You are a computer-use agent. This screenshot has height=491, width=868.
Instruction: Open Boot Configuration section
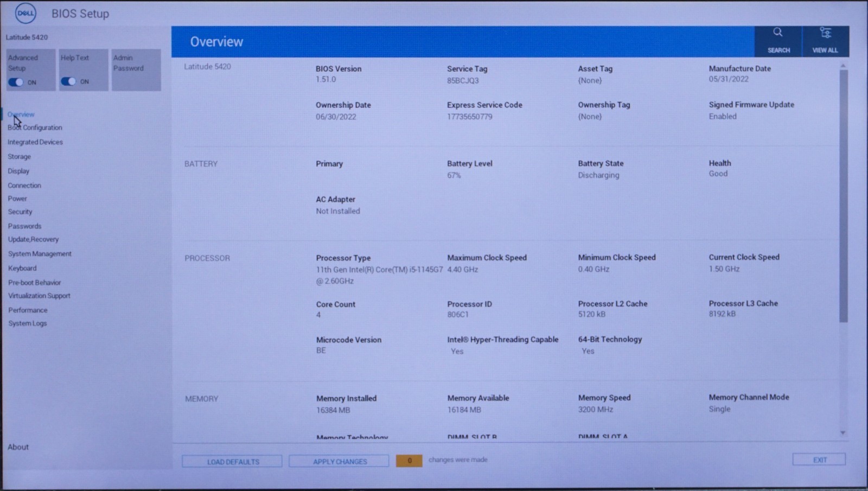coord(35,127)
